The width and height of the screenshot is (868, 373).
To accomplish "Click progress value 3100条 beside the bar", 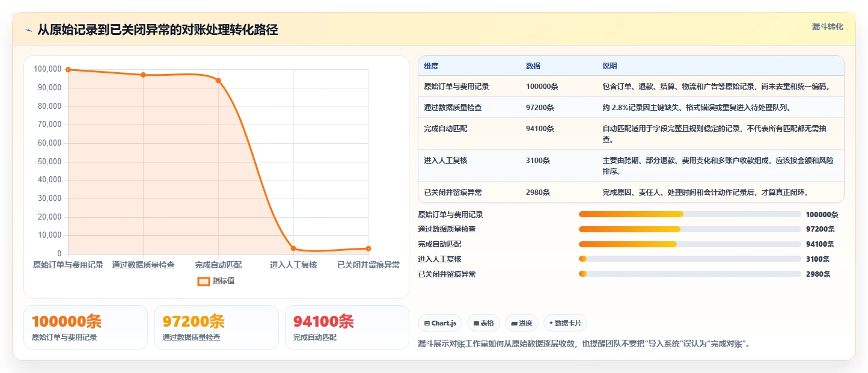I will tap(818, 259).
